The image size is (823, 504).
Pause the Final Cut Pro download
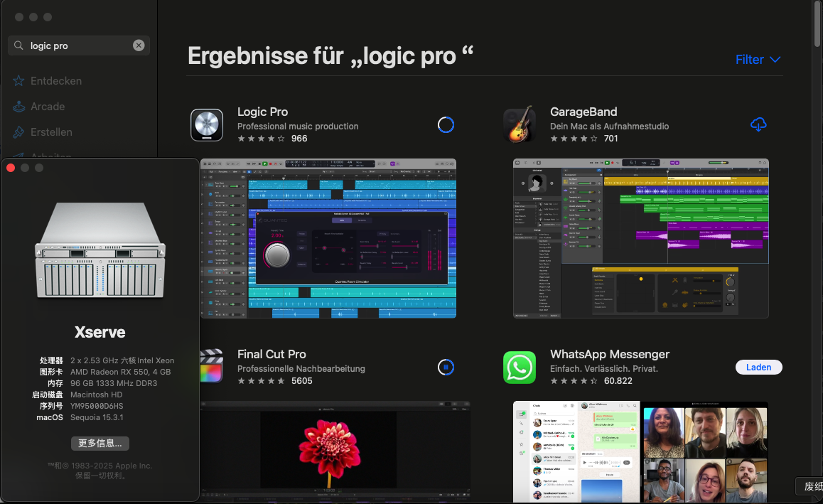446,368
